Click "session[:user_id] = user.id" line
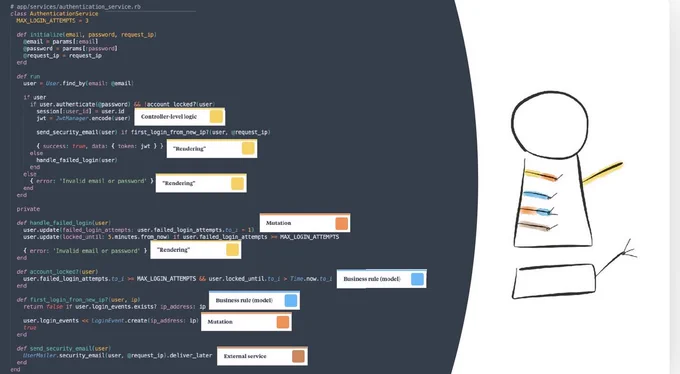680x374 pixels. 80,111
